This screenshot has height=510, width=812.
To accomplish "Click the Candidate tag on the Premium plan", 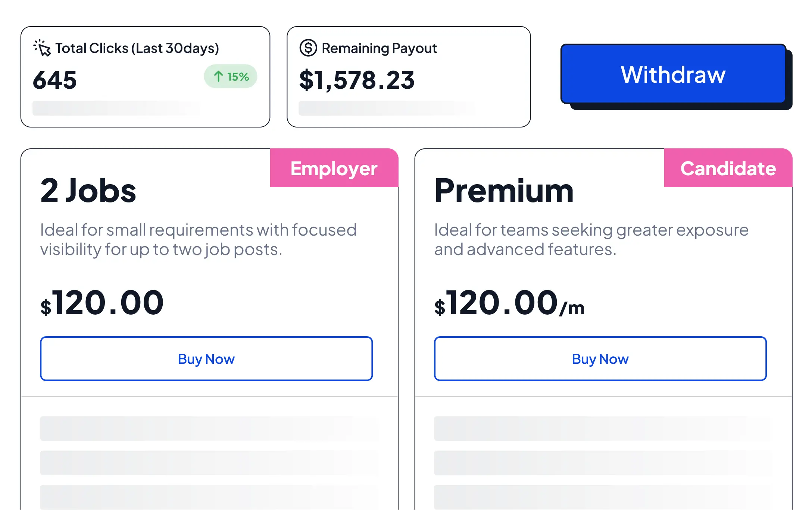I will (x=728, y=169).
